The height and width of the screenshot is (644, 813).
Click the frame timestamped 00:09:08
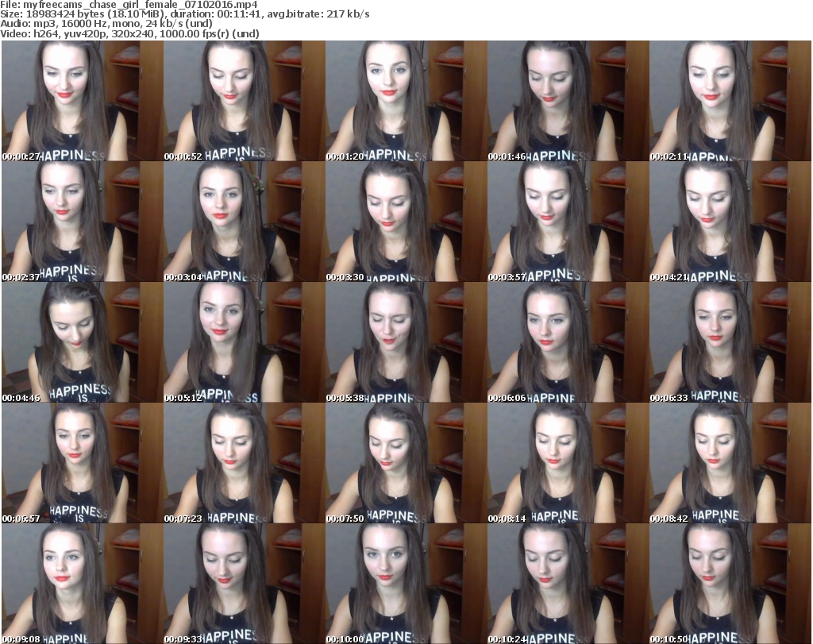click(82, 584)
